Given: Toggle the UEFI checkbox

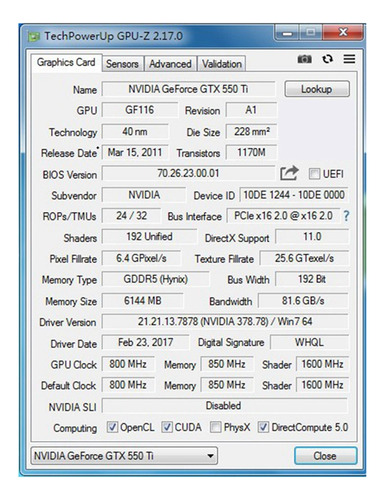Looking at the screenshot, I should 314,174.
